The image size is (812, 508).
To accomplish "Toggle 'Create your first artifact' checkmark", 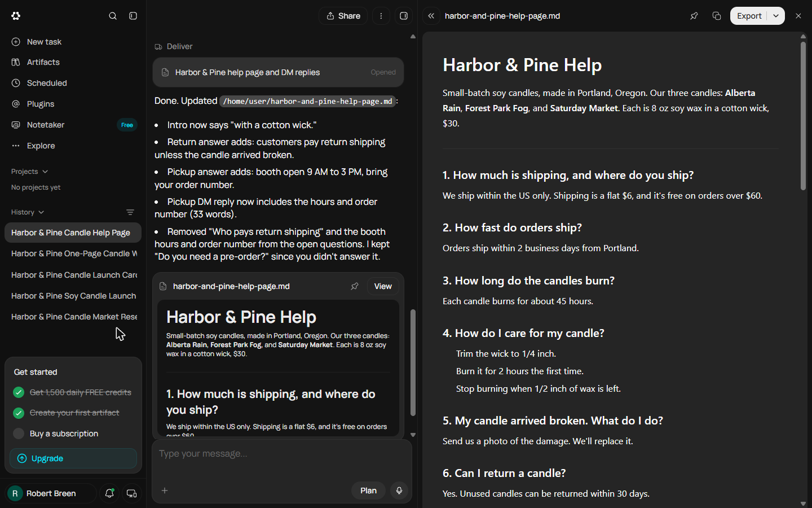I will (19, 413).
